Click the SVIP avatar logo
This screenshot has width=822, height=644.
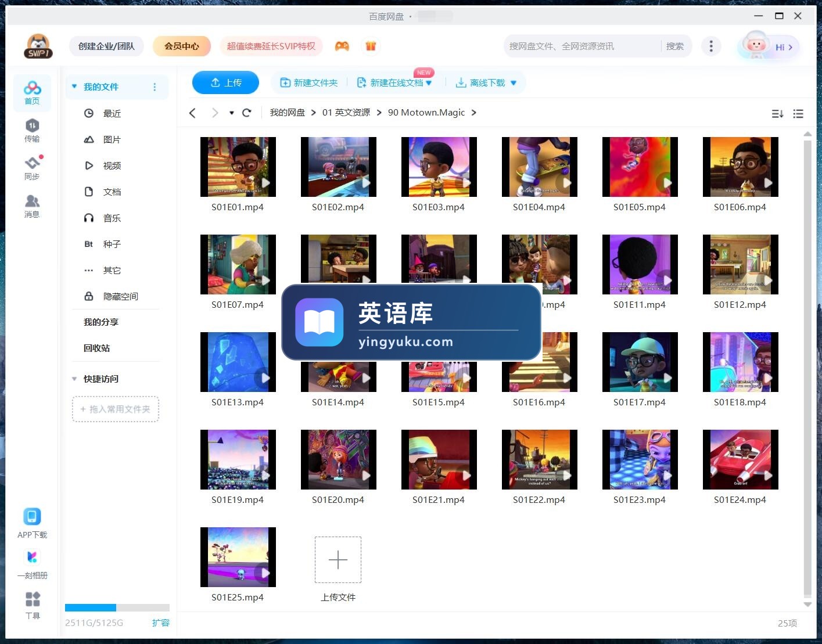38,46
